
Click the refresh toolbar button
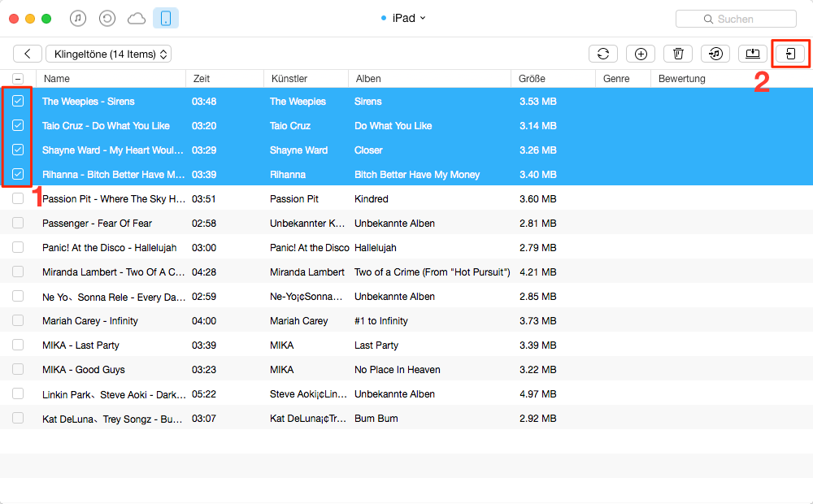tap(603, 54)
